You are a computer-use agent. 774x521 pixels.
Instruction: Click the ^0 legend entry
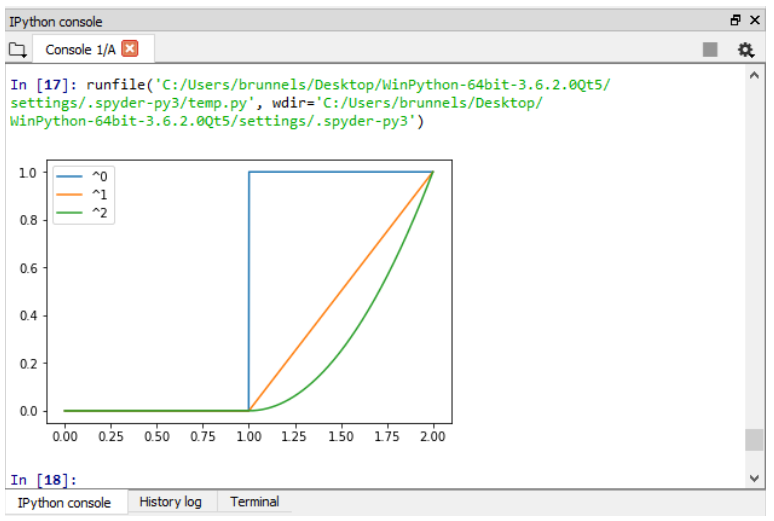tap(82, 176)
